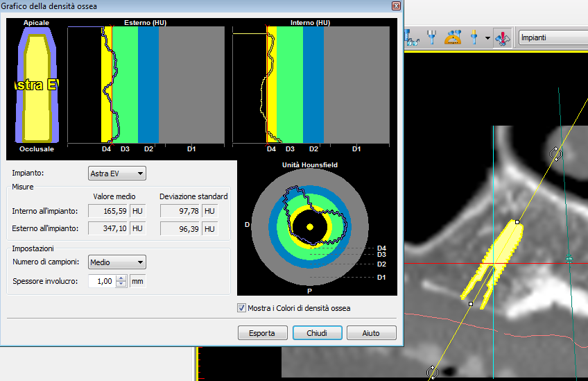Click the implant abutment toolbar icon

474,37
